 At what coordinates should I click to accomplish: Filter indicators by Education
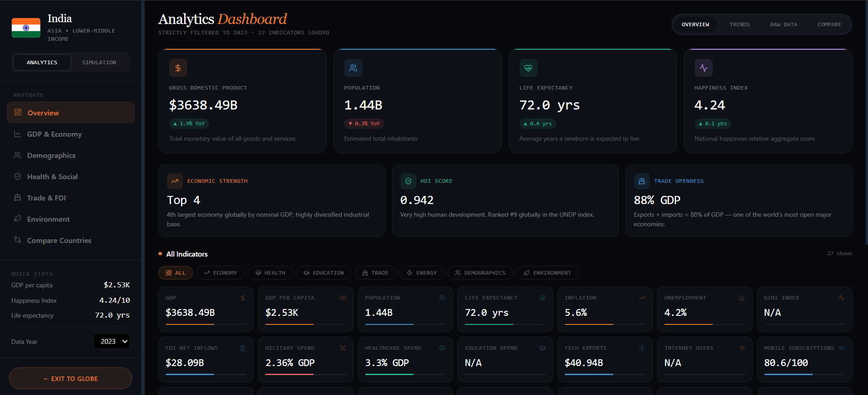pyautogui.click(x=324, y=273)
